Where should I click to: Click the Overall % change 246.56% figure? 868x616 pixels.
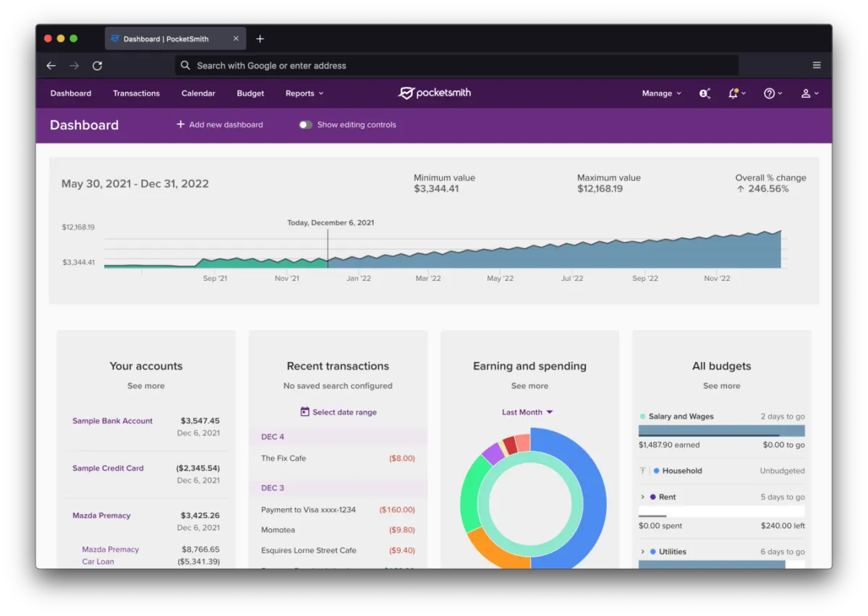[762, 189]
